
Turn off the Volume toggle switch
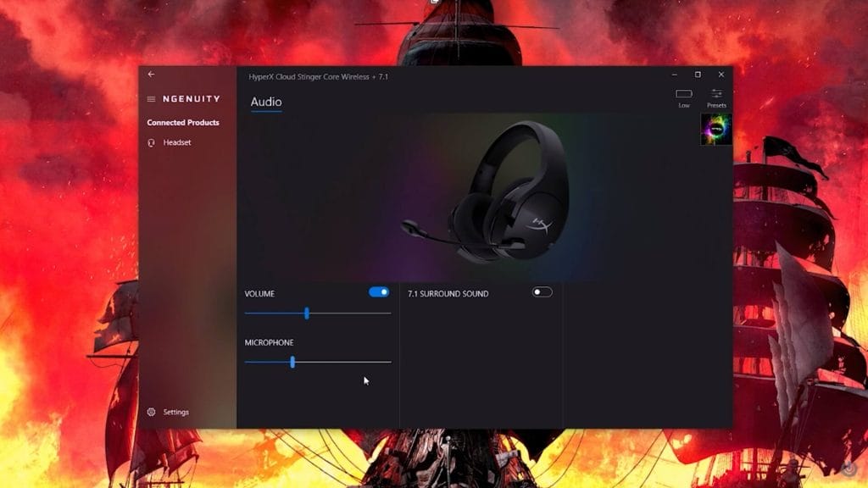click(x=379, y=292)
